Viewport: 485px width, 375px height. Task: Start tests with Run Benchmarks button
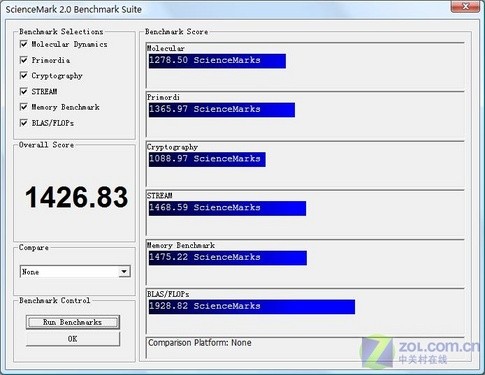(x=73, y=322)
